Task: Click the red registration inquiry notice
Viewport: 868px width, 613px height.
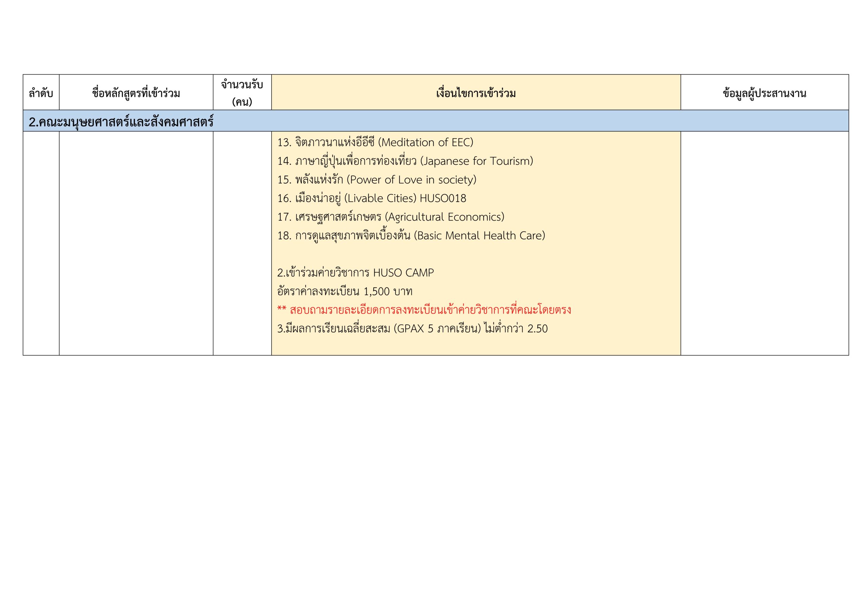Action: 424,310
